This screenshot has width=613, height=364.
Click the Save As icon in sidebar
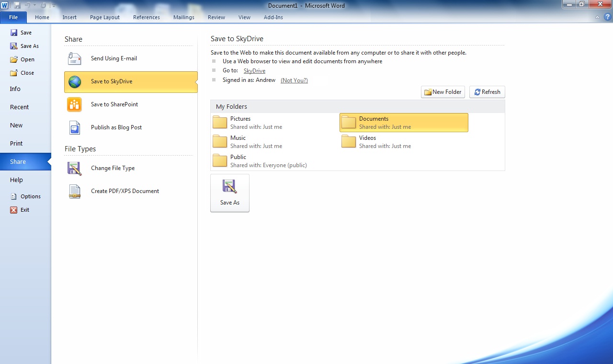[14, 46]
